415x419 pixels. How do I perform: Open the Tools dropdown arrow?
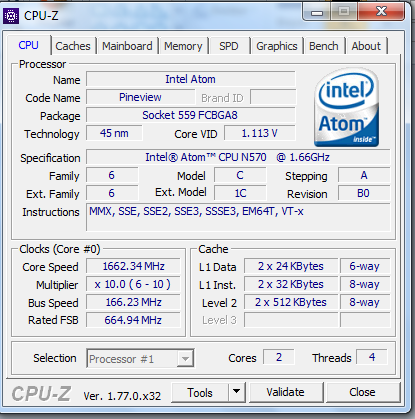tap(237, 392)
